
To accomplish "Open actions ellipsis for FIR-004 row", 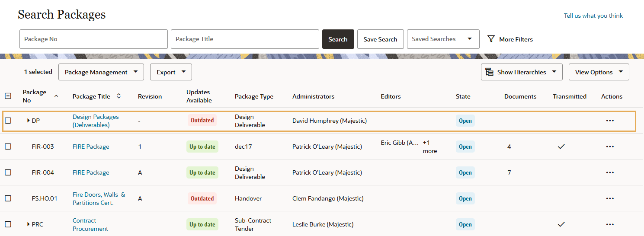I will pyautogui.click(x=610, y=172).
